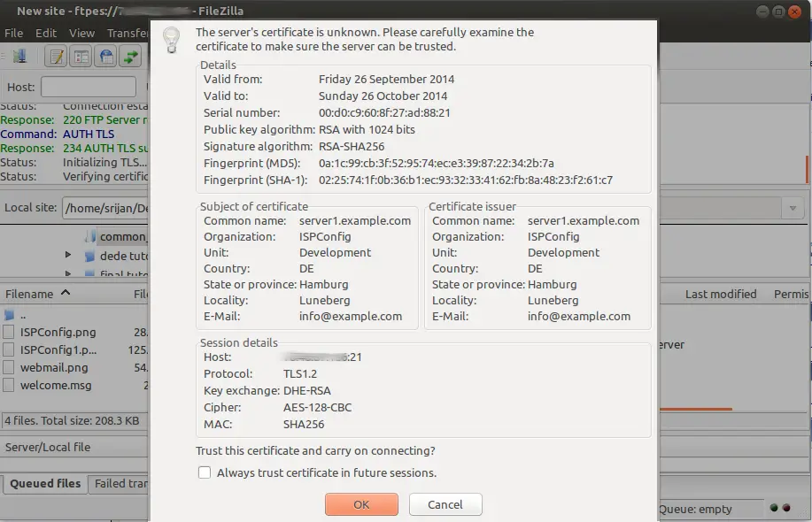Click the 'Sunday 26 October 2014' valid-to date

[x=383, y=96]
